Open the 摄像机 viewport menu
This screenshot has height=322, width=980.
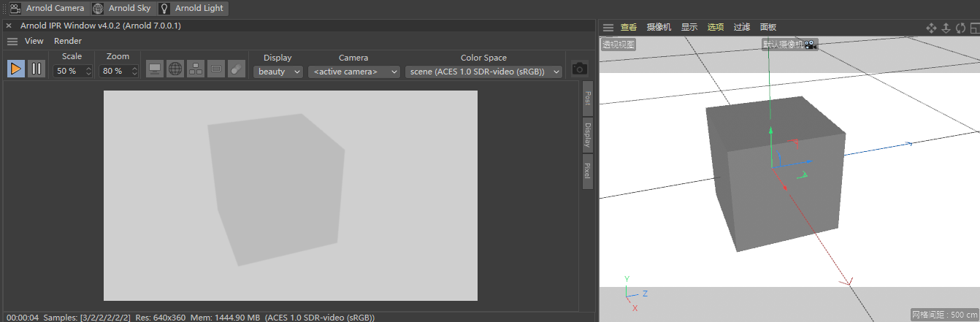tap(659, 27)
